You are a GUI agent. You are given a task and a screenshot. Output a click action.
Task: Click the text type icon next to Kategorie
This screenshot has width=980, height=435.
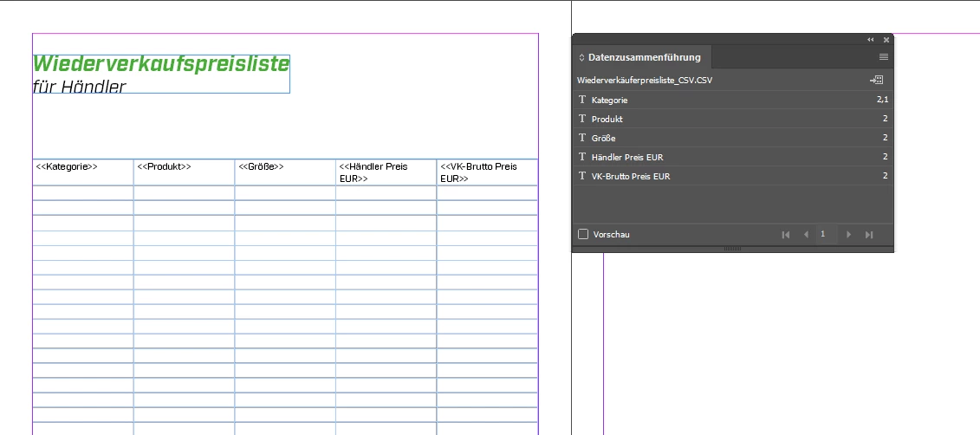tap(582, 100)
